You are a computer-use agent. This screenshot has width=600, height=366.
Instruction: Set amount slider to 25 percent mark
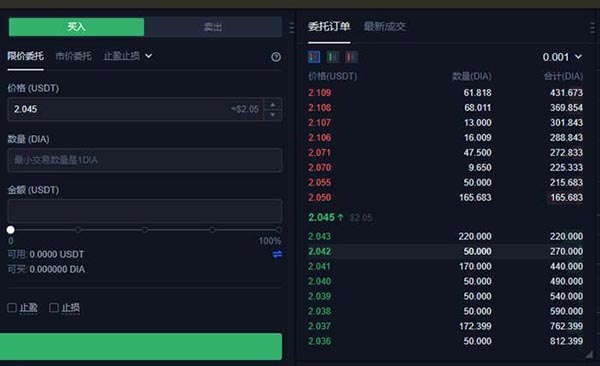78,230
